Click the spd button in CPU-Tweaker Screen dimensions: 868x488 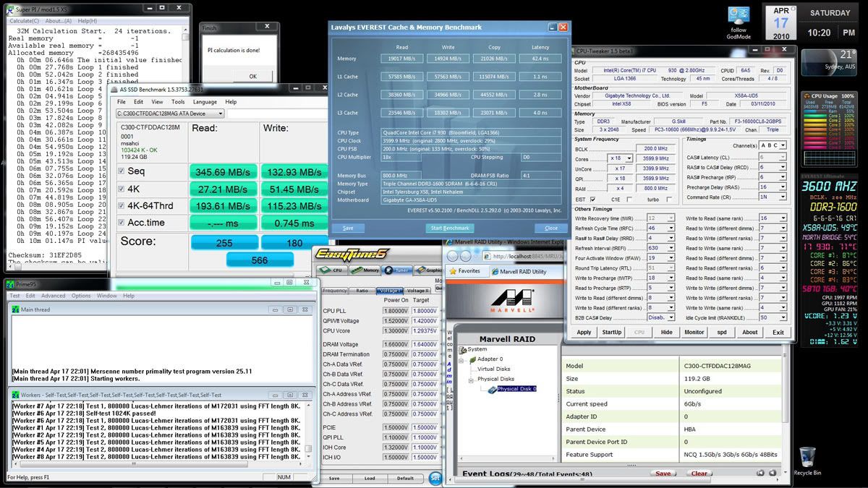tap(722, 333)
